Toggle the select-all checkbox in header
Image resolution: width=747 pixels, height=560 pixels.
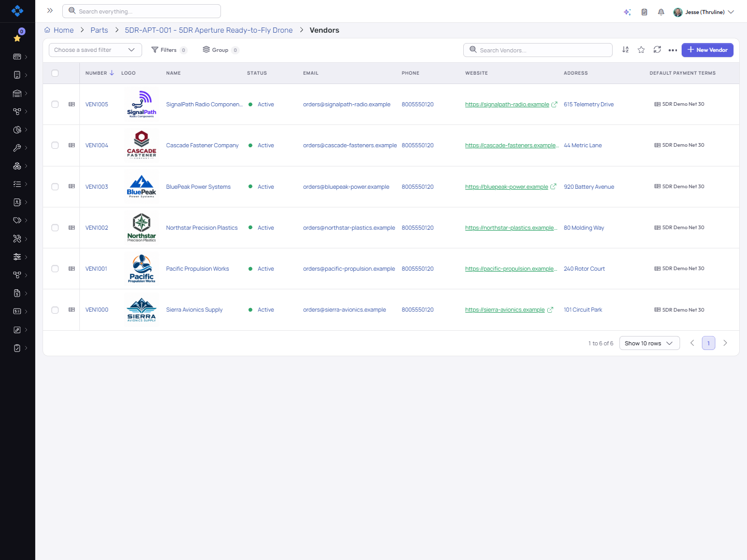pos(55,73)
